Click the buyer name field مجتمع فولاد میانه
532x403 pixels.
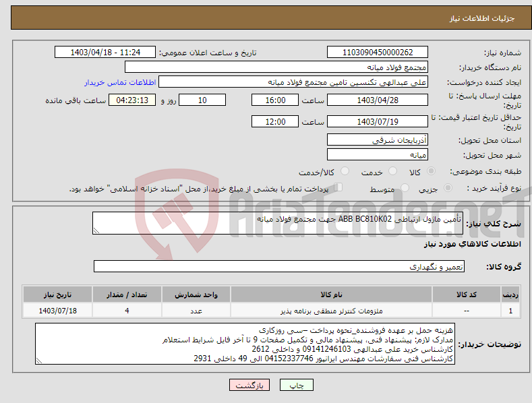[276, 67]
